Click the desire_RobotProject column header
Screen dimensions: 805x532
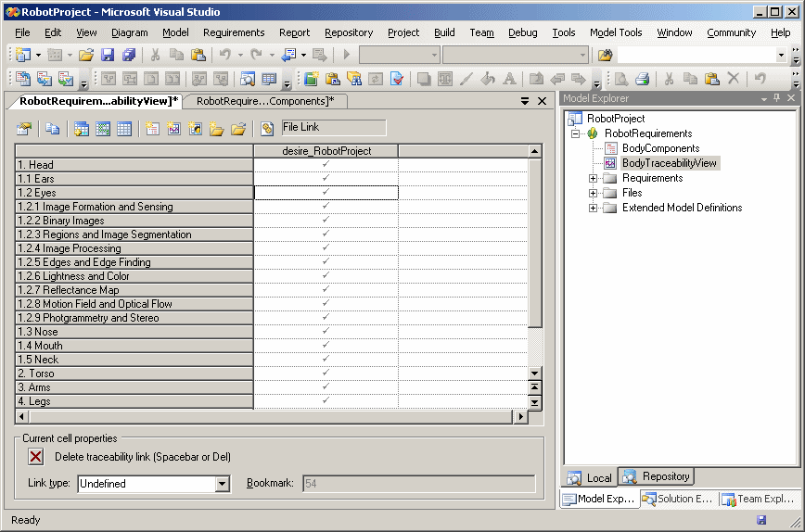pos(326,151)
